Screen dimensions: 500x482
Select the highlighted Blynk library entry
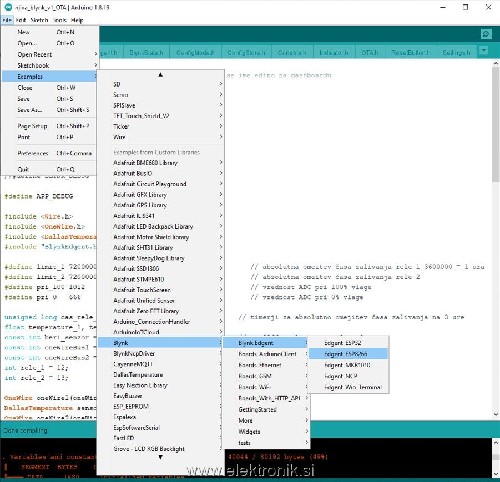(161, 343)
